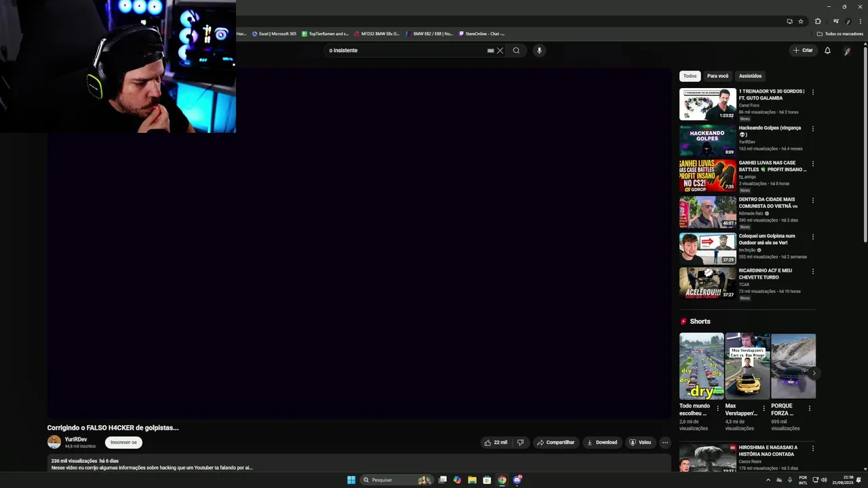
Task: Open Windows notification center bell
Action: [x=859, y=480]
